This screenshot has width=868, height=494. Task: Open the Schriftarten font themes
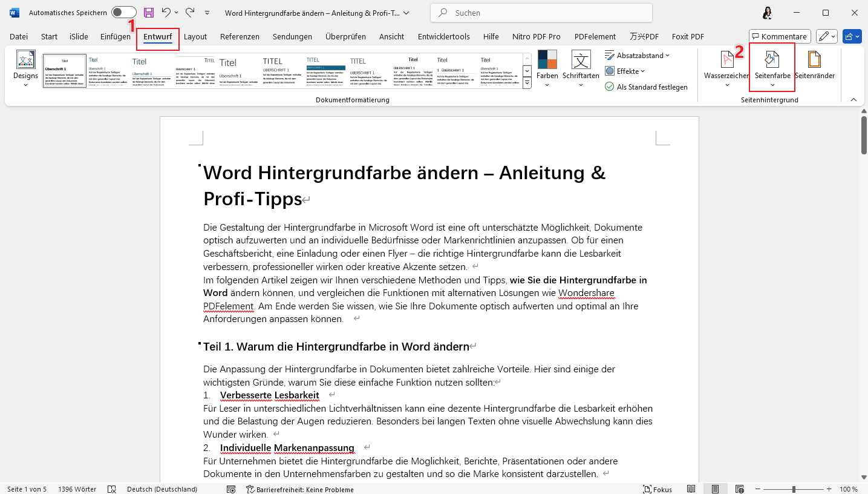(581, 69)
